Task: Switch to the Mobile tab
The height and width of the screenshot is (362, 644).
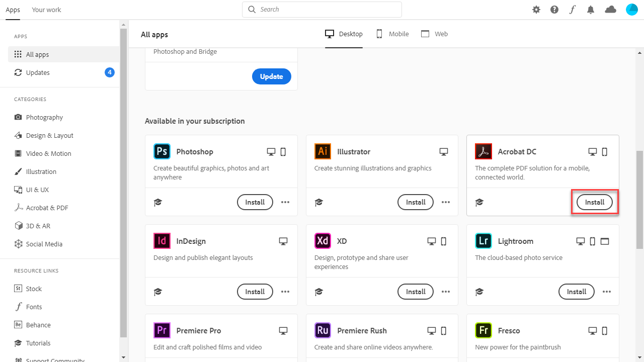Action: tap(392, 34)
